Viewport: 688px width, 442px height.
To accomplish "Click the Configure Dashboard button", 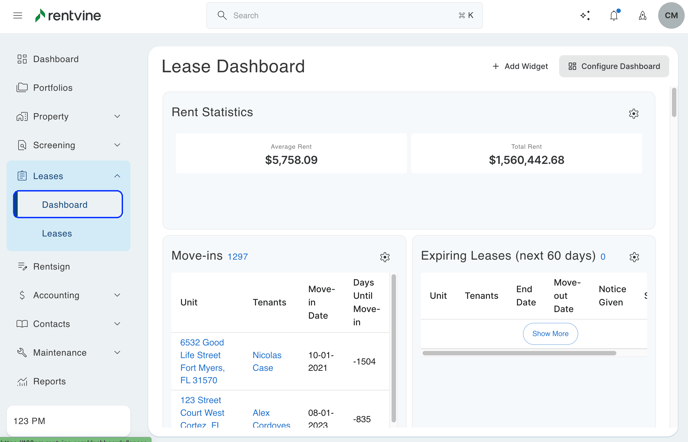I will click(x=614, y=66).
